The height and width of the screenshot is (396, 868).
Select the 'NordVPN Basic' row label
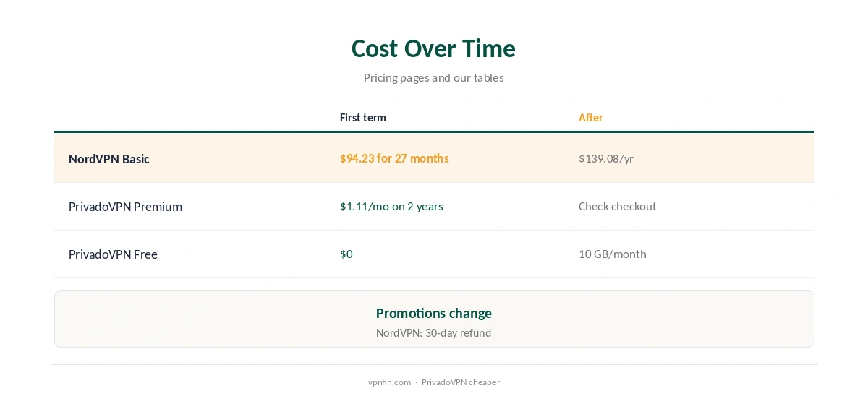point(109,158)
